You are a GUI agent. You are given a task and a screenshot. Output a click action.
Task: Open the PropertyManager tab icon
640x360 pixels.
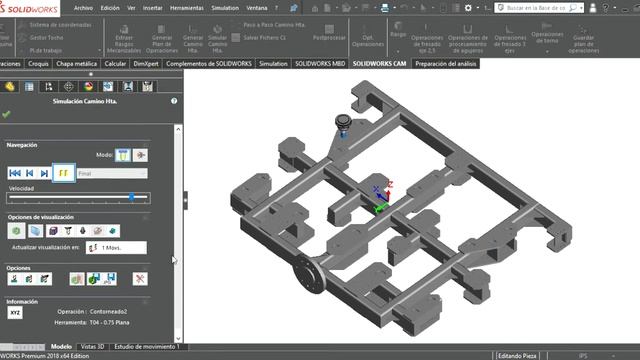click(29, 87)
